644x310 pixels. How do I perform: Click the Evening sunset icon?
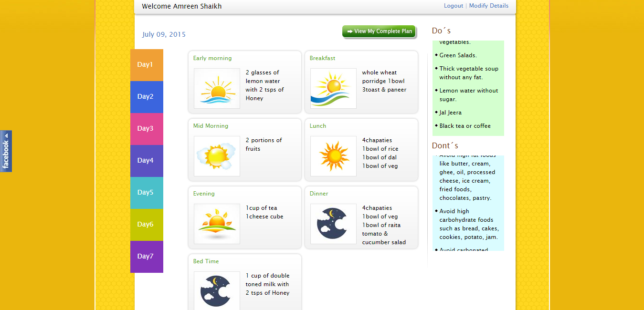pyautogui.click(x=217, y=224)
